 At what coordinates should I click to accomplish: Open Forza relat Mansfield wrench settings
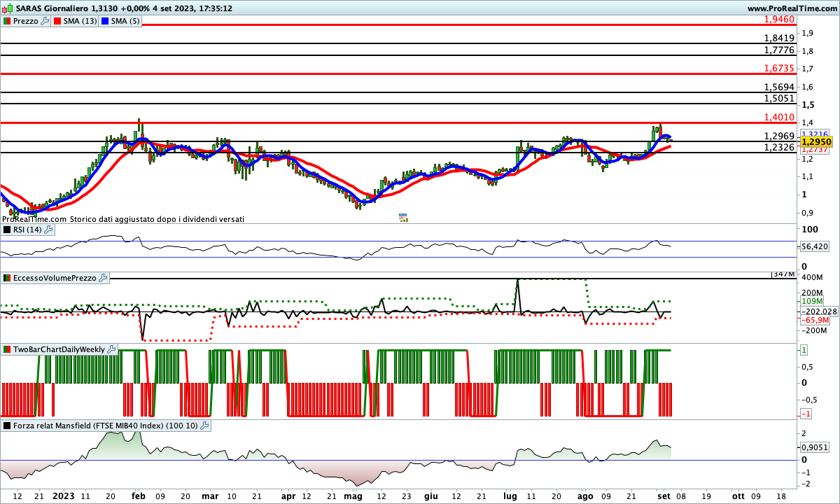tap(204, 425)
